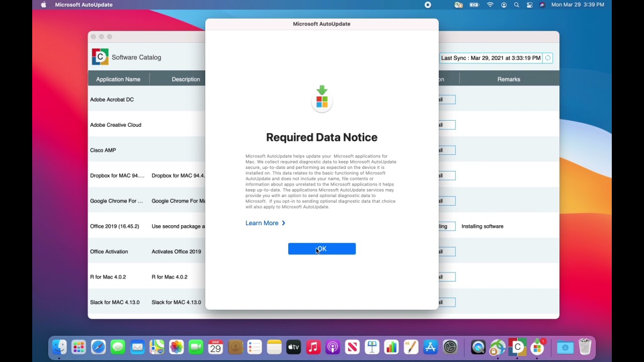
Task: Click the install button in the Office Activation row
Action: click(x=447, y=251)
